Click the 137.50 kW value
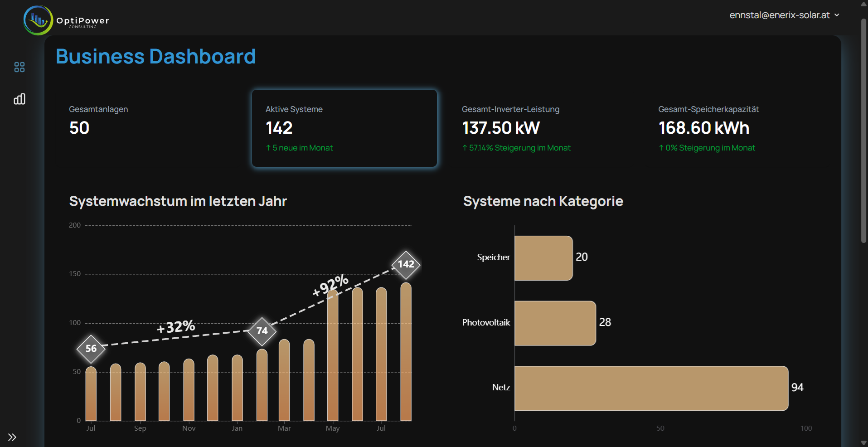868x447 pixels. pyautogui.click(x=501, y=128)
